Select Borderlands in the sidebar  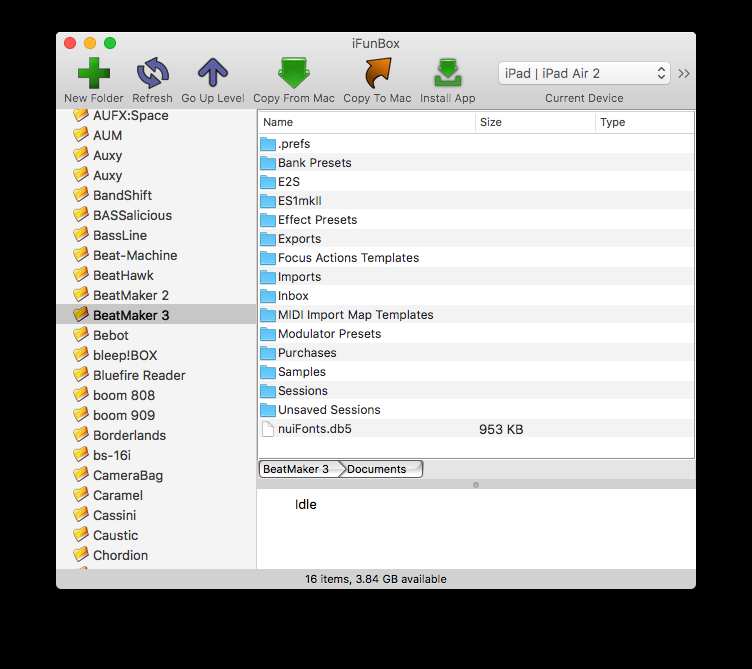[156, 435]
